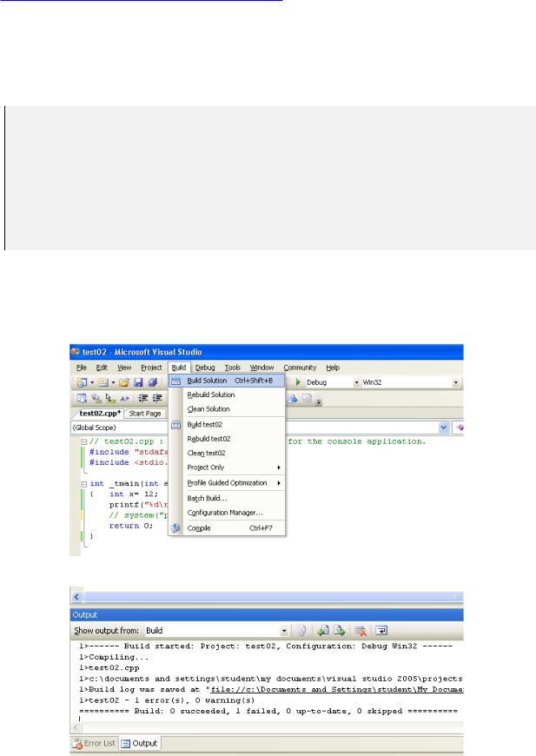Open the File menu
The width and height of the screenshot is (536, 756).
[82, 368]
